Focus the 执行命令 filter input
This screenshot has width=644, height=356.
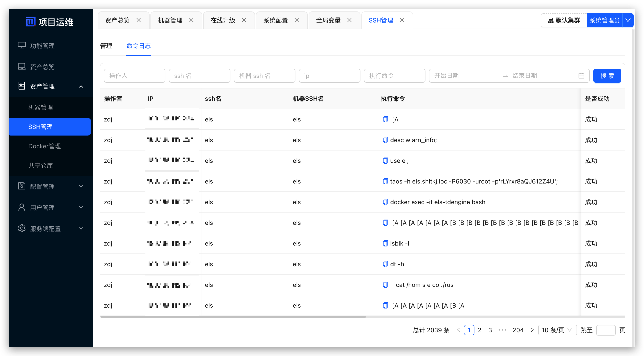(x=394, y=76)
